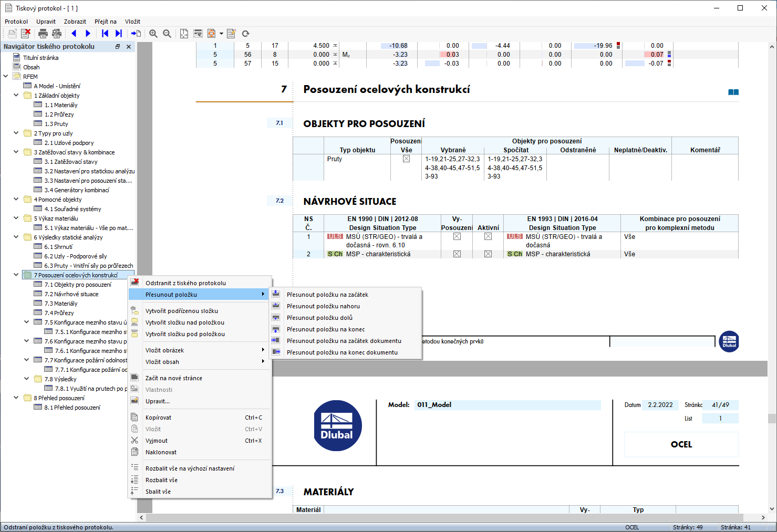The image size is (777, 532).
Task: Choose Vytvořit podřízenou složku
Action: [200, 311]
